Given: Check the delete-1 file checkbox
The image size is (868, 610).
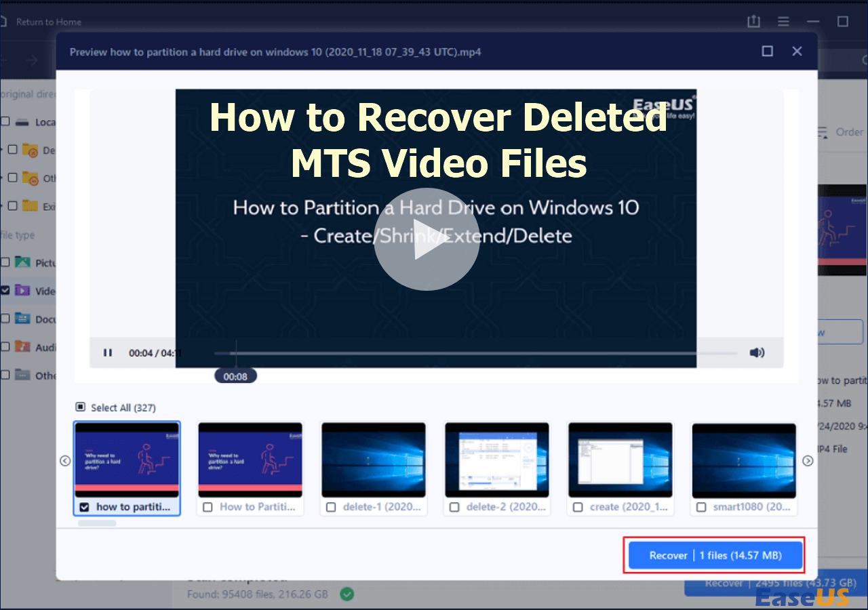Looking at the screenshot, I should (x=331, y=507).
